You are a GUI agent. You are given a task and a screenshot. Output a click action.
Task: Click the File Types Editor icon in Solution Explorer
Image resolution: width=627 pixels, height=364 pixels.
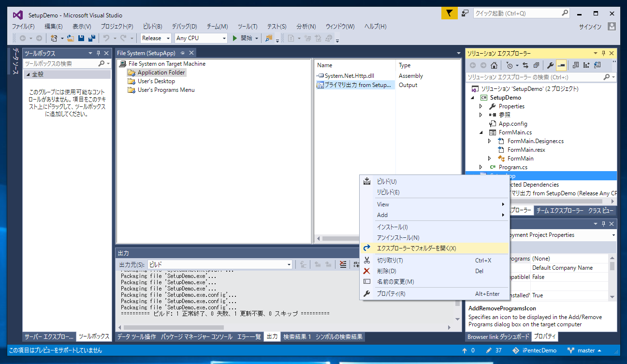tap(597, 65)
